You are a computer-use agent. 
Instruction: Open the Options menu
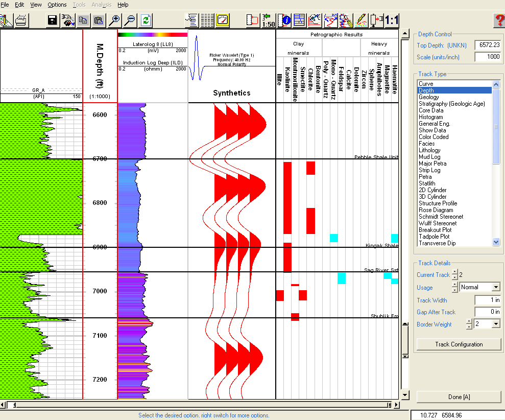pos(57,5)
